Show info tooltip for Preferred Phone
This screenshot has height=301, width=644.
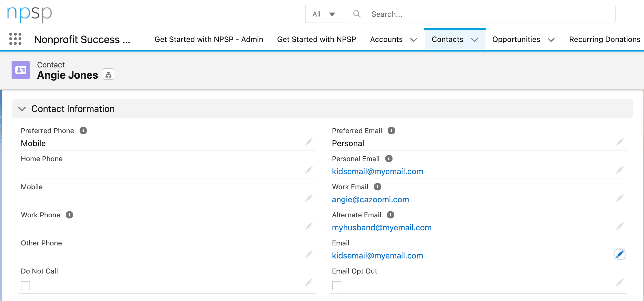point(83,131)
